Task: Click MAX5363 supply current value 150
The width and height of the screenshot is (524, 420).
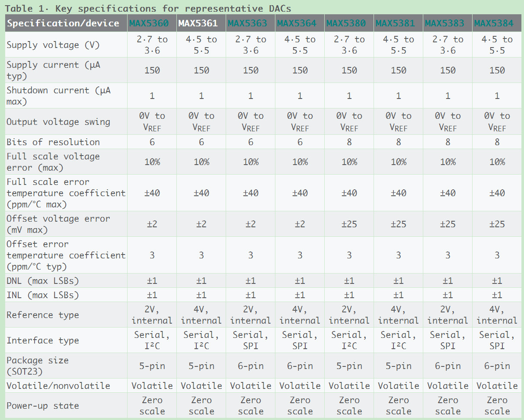Action: (250, 70)
